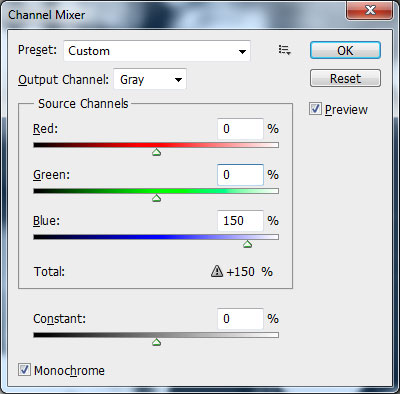The width and height of the screenshot is (400, 394).
Task: Open the Output Channel Gray dropdown
Action: pos(150,79)
